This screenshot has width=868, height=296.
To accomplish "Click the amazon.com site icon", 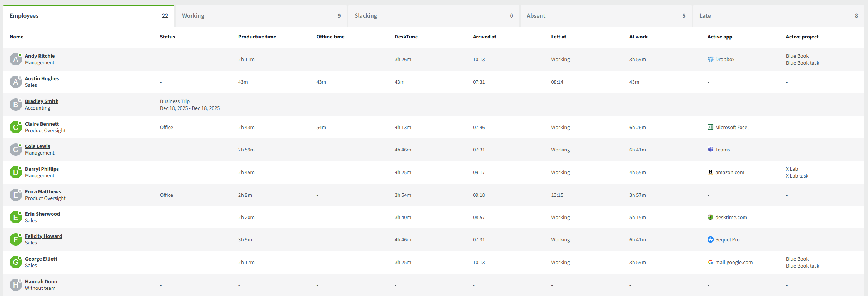I will click(x=710, y=172).
